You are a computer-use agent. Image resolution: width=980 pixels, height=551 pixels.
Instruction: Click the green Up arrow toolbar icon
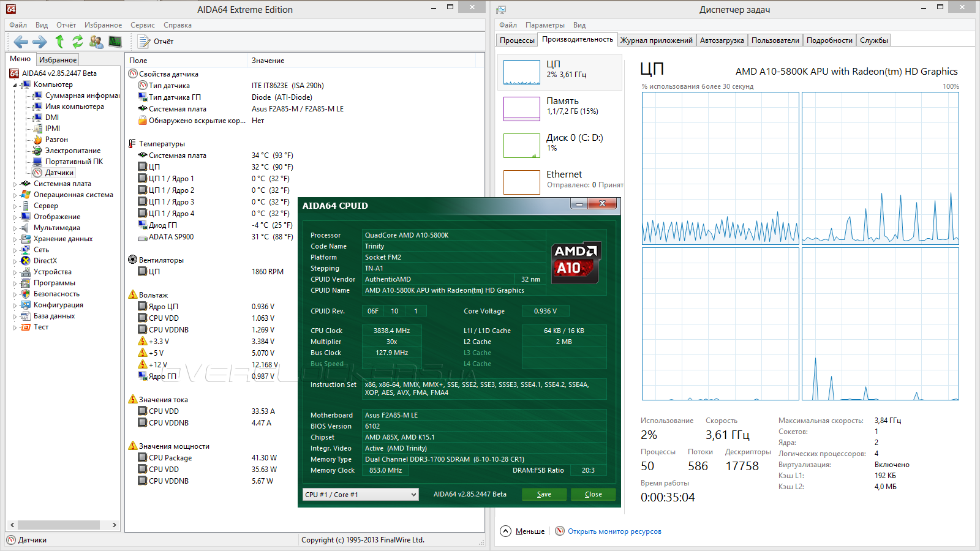[59, 42]
